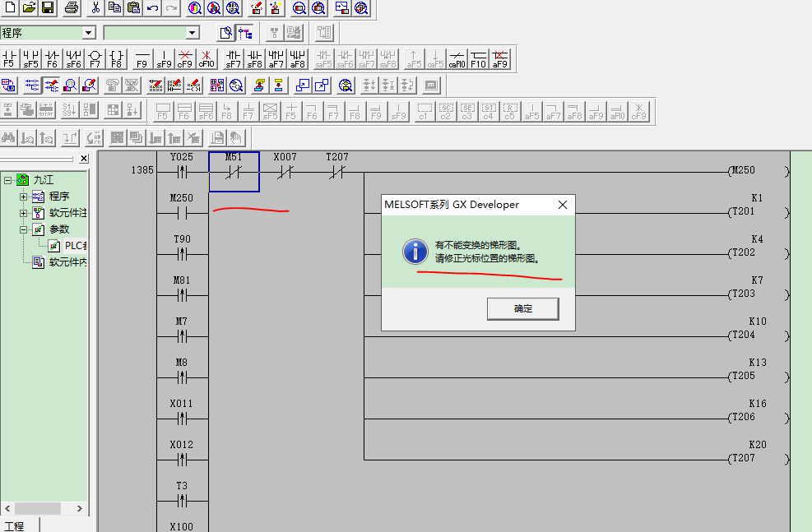Image resolution: width=812 pixels, height=532 pixels.
Task: Click 确定 button in the dialog
Action: (x=523, y=308)
